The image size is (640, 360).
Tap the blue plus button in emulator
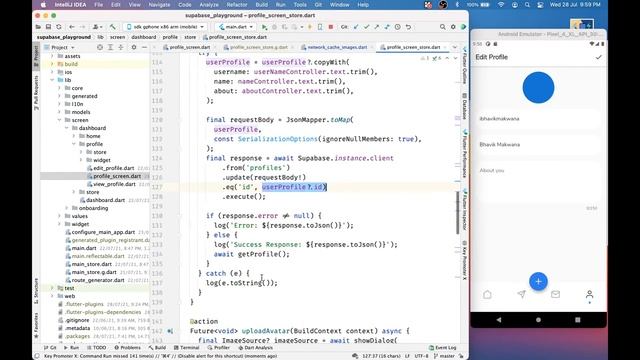538,282
